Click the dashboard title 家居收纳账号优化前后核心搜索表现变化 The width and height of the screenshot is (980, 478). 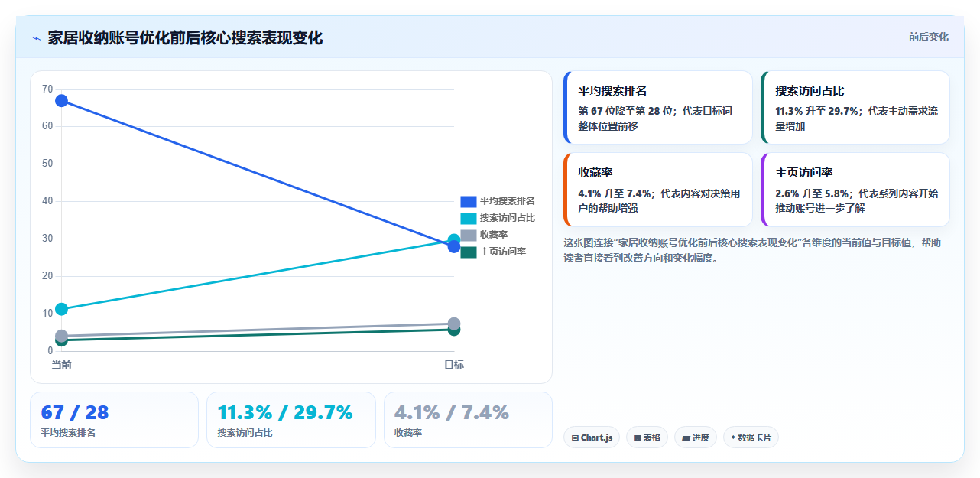[185, 37]
